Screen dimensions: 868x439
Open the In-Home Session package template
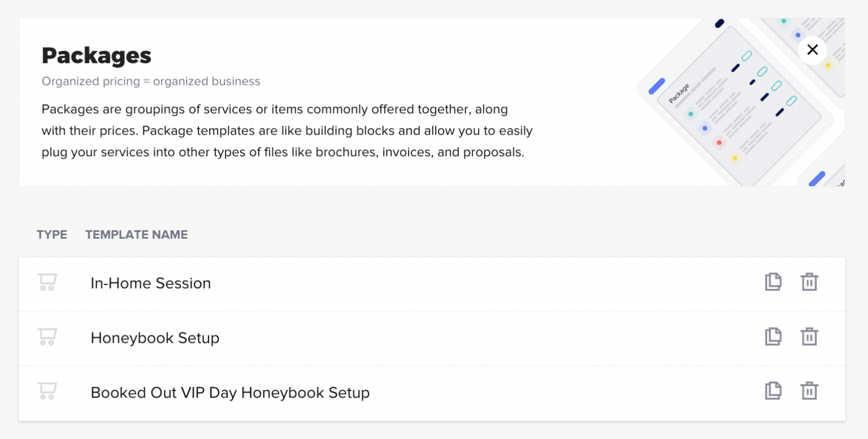(x=151, y=283)
